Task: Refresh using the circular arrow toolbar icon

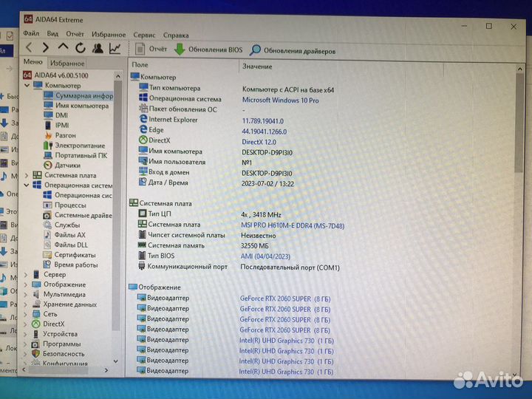Action: pos(80,48)
